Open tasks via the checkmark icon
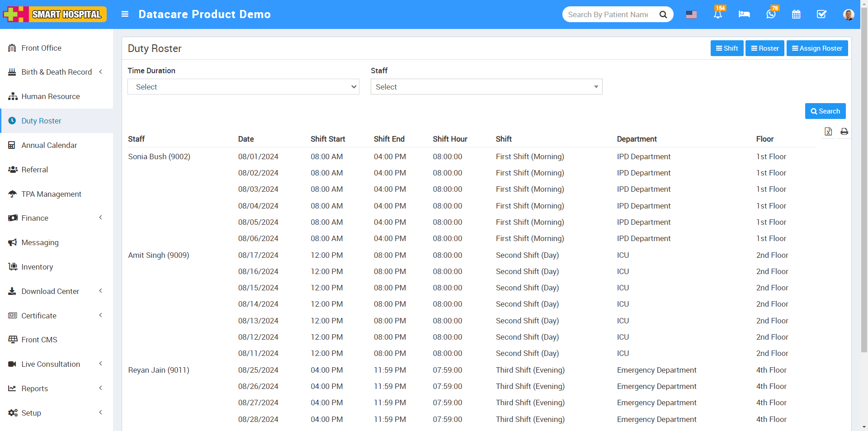This screenshot has height=431, width=868. tap(821, 14)
